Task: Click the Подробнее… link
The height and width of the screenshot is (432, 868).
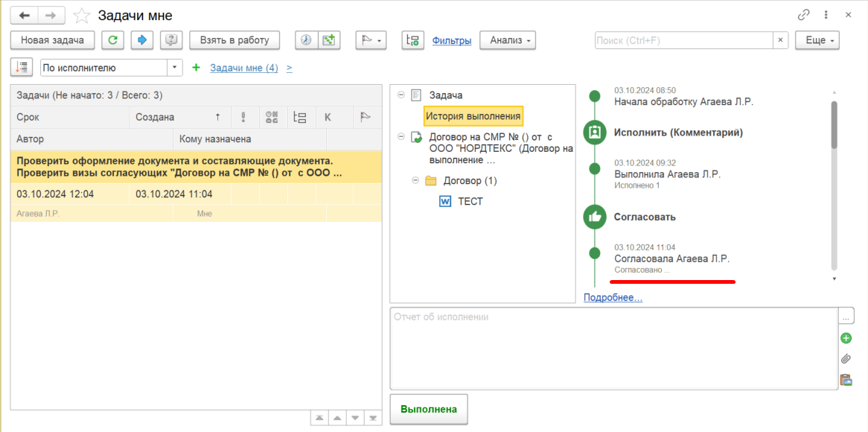Action: 613,298
